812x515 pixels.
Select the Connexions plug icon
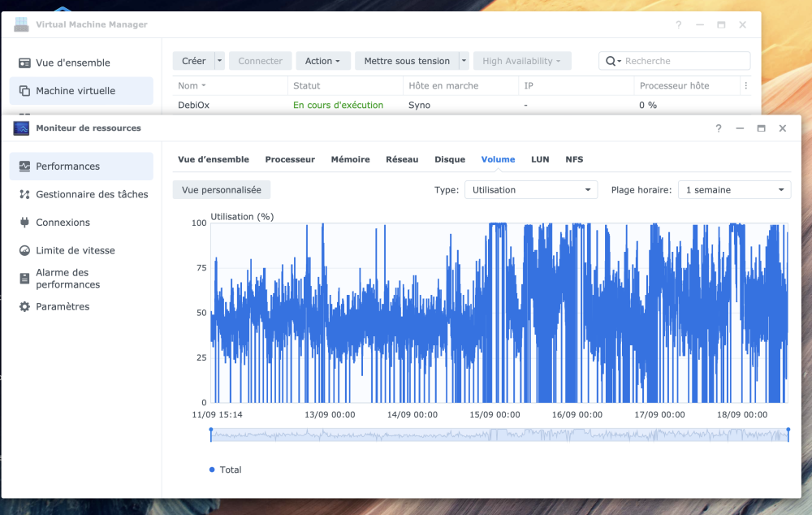tap(24, 223)
